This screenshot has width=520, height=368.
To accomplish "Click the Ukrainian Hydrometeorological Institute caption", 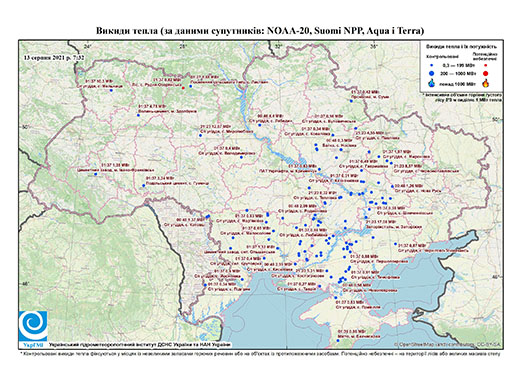I will [x=140, y=345].
